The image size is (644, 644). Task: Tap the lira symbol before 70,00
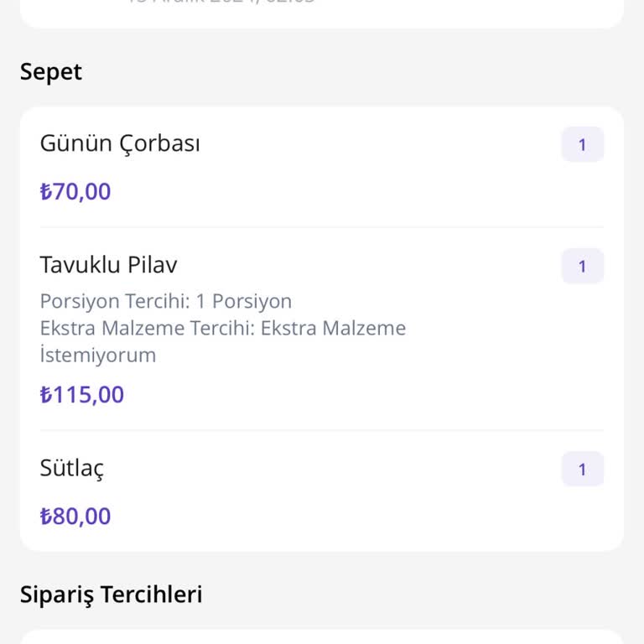click(46, 192)
